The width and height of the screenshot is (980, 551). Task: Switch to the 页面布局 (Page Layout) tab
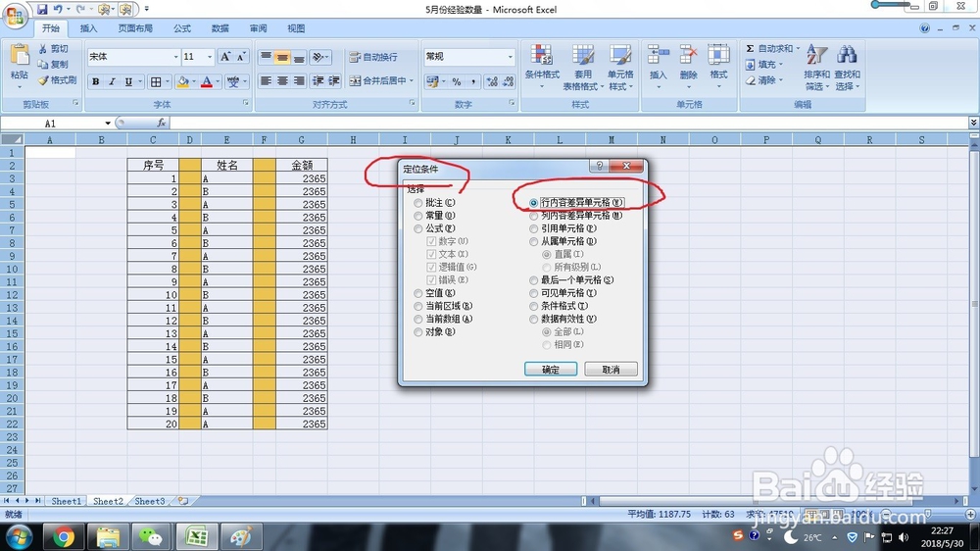click(135, 28)
